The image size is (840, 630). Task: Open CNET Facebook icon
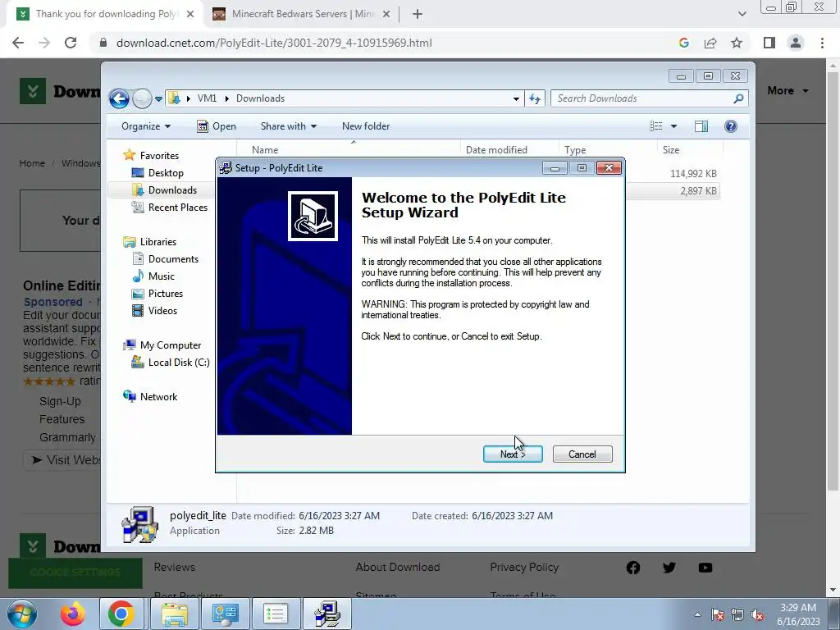[633, 568]
